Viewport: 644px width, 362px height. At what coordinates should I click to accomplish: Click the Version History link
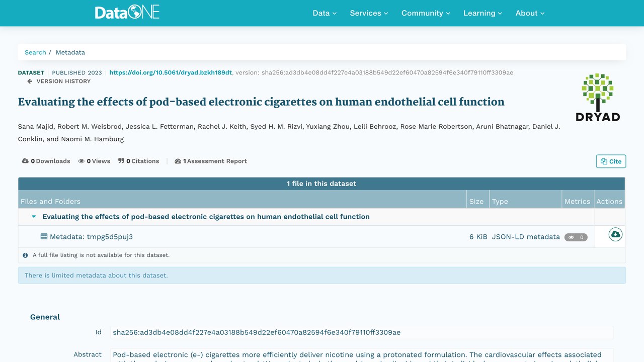point(59,81)
